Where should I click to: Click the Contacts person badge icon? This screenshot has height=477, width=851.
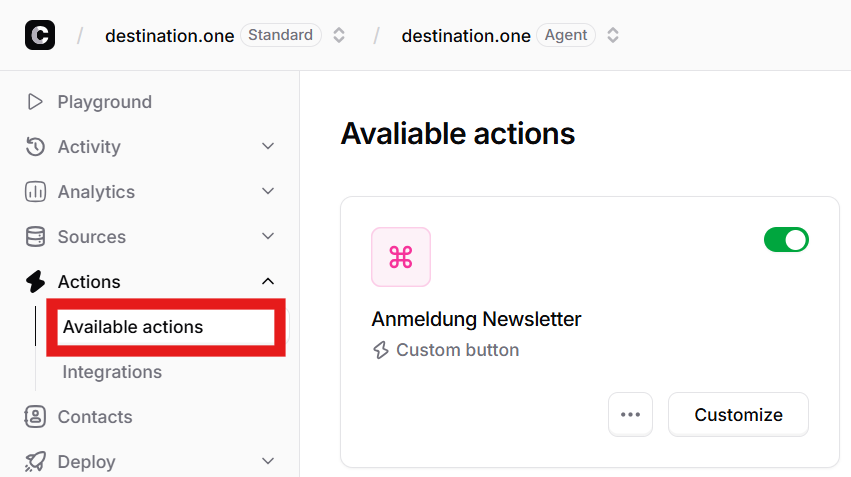(x=35, y=417)
